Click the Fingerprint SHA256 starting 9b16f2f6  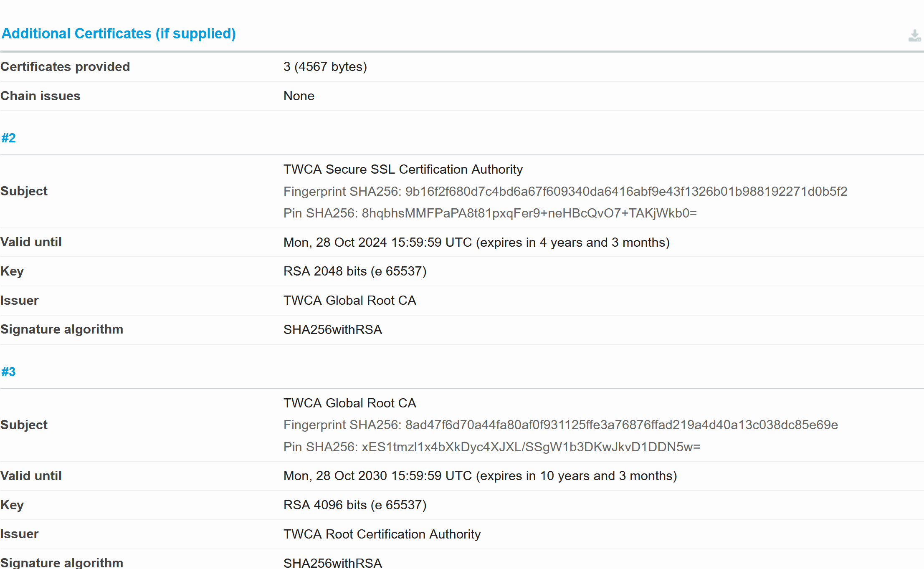[x=565, y=191]
